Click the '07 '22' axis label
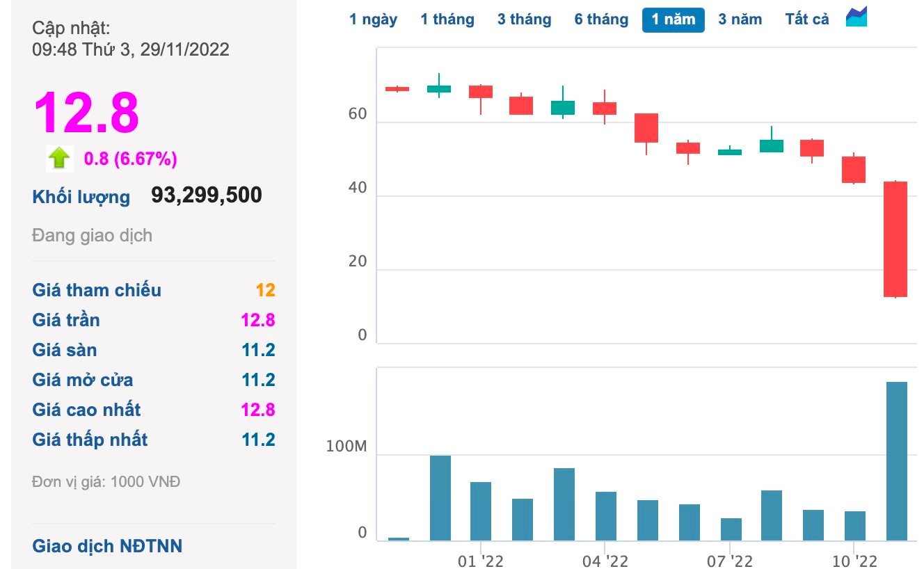924x569 pixels. 729,561
